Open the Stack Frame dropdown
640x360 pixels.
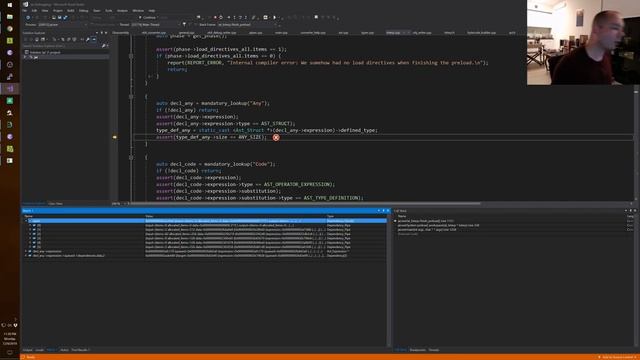248,24
